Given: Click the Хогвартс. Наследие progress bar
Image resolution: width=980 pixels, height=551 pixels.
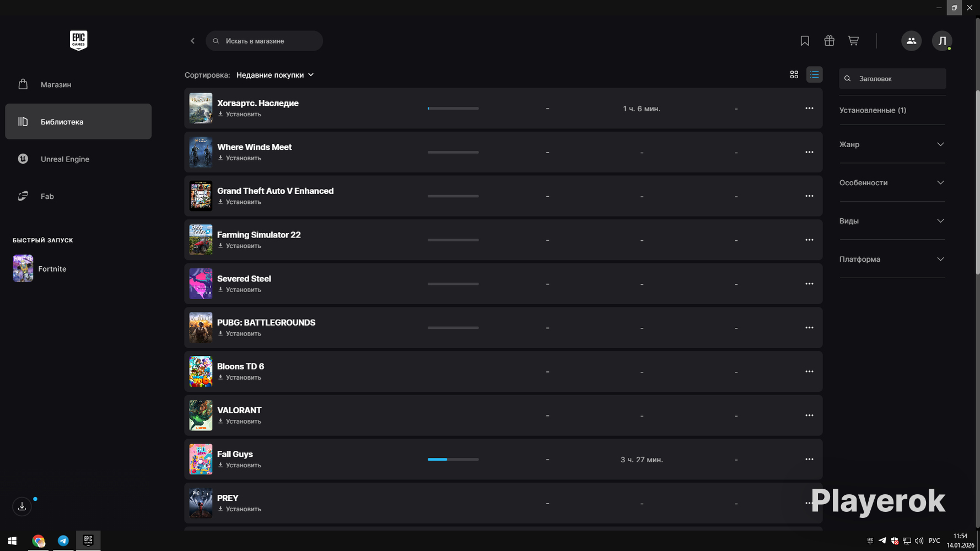Looking at the screenshot, I should click(453, 109).
